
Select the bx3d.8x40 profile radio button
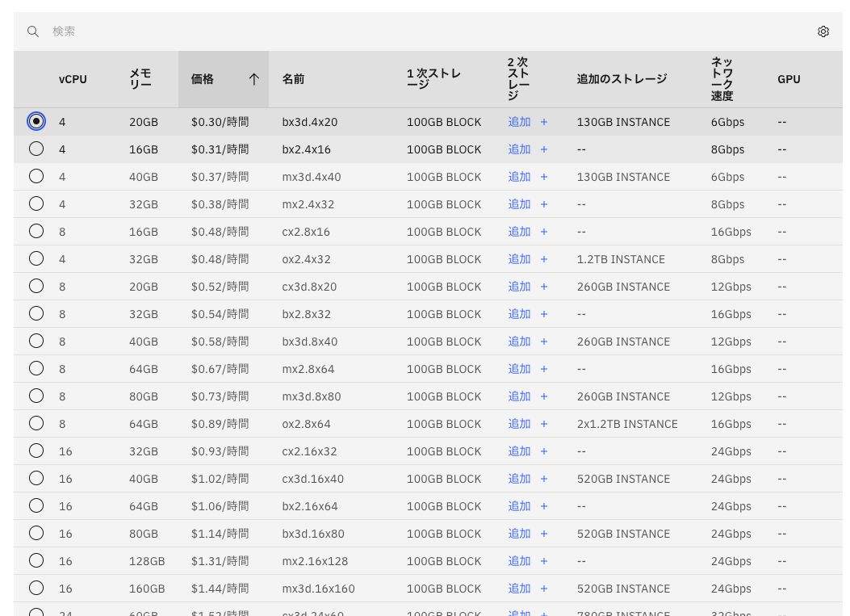[36, 341]
